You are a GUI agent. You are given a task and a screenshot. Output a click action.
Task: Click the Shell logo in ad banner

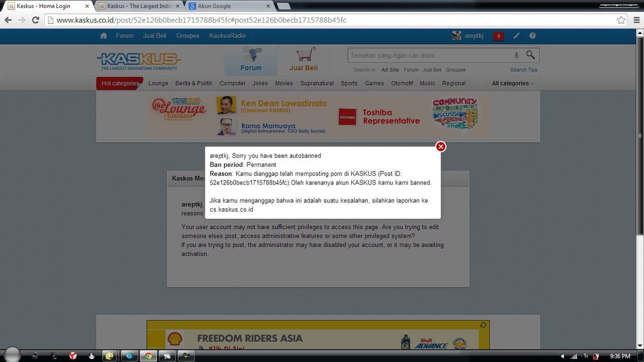pyautogui.click(x=175, y=338)
